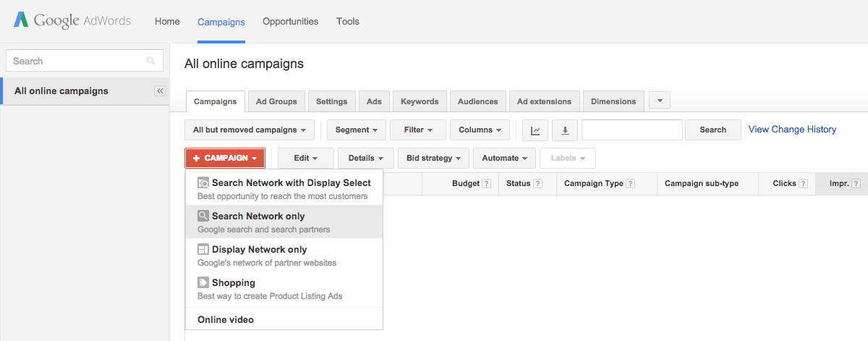Click the chart graph toggle icon

[x=535, y=130]
